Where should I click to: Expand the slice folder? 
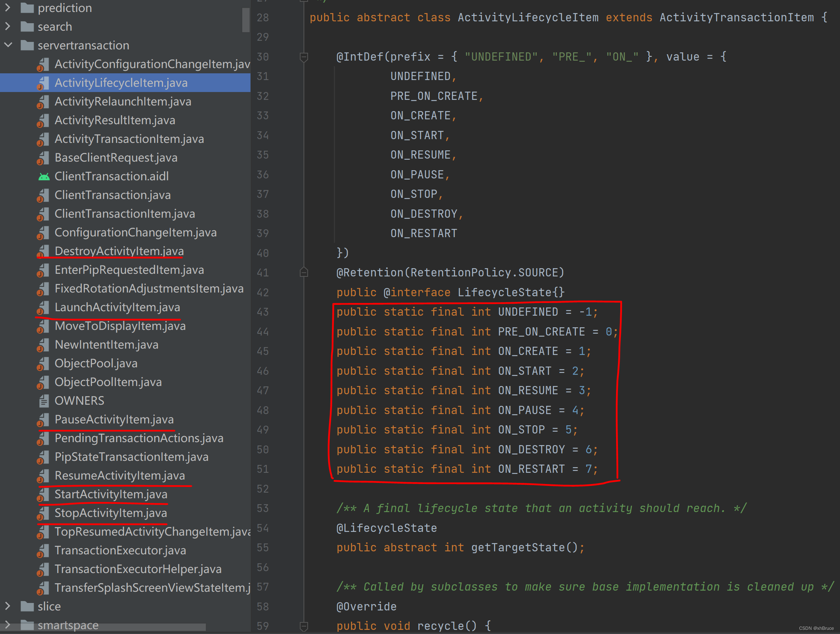[x=8, y=606]
